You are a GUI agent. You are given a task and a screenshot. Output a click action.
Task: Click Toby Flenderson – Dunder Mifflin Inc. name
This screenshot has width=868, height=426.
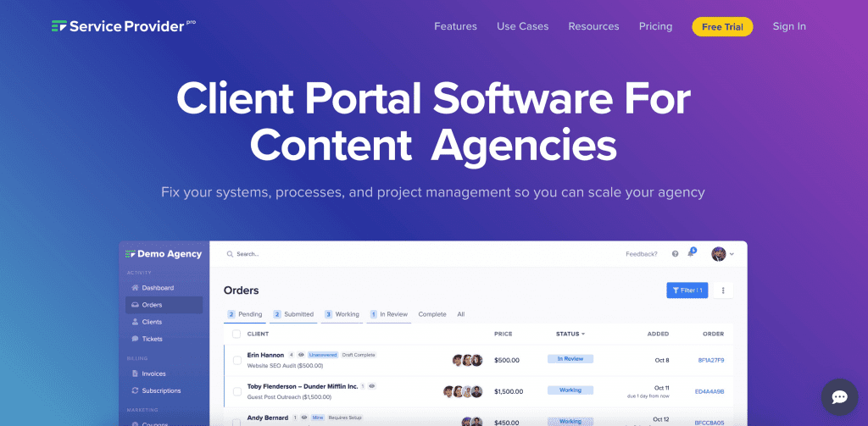[x=303, y=386]
